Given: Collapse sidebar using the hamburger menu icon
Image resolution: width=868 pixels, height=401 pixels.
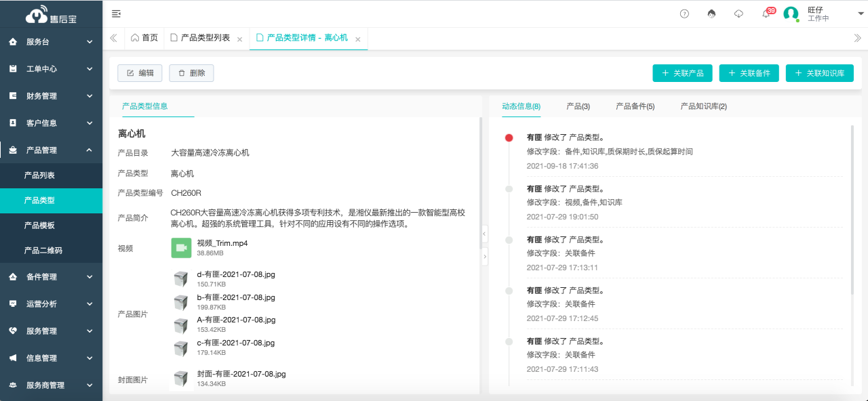Looking at the screenshot, I should point(116,14).
